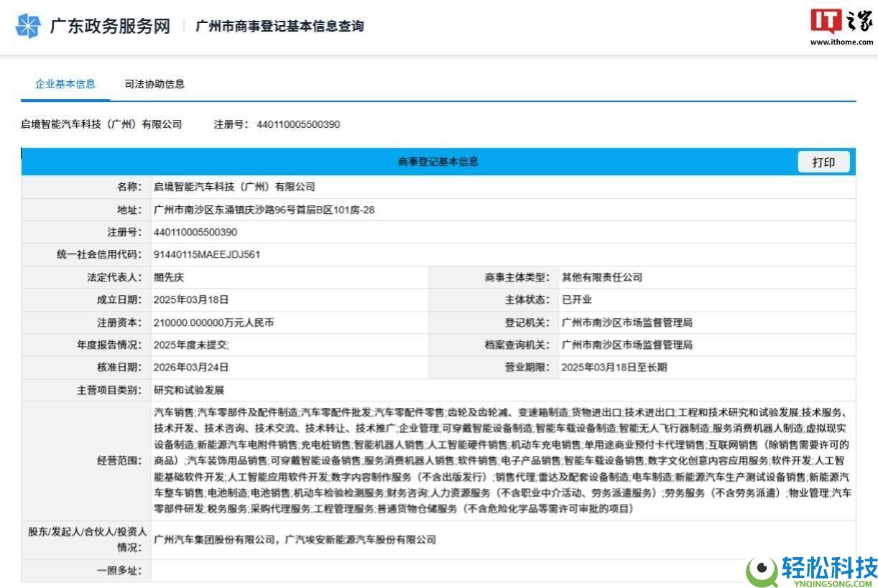
Task: Click legal representative name 阎先庆
Action: point(169,277)
